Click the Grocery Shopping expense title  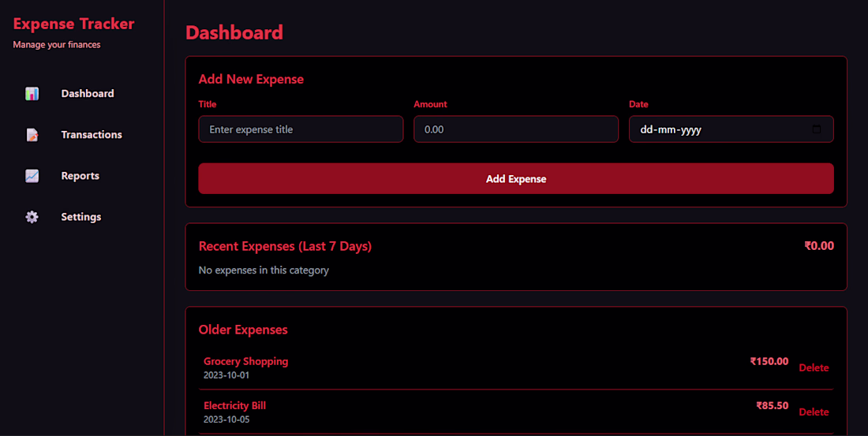[245, 361]
